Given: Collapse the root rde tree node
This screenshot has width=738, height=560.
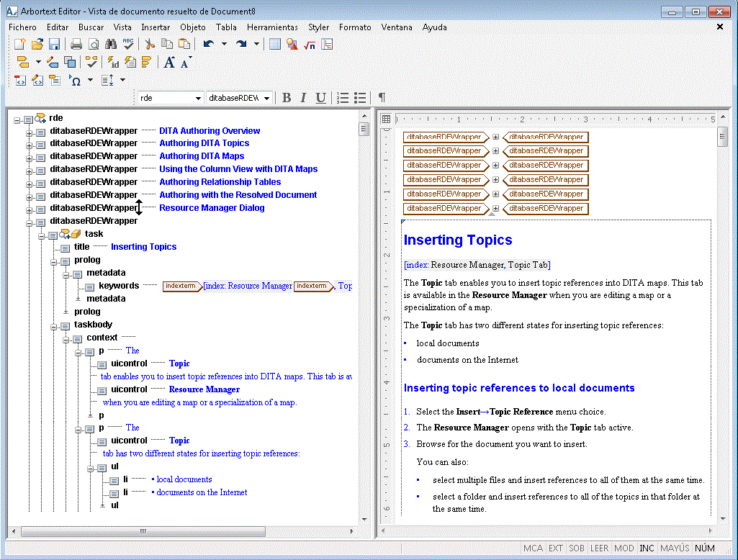Looking at the screenshot, I should [17, 120].
